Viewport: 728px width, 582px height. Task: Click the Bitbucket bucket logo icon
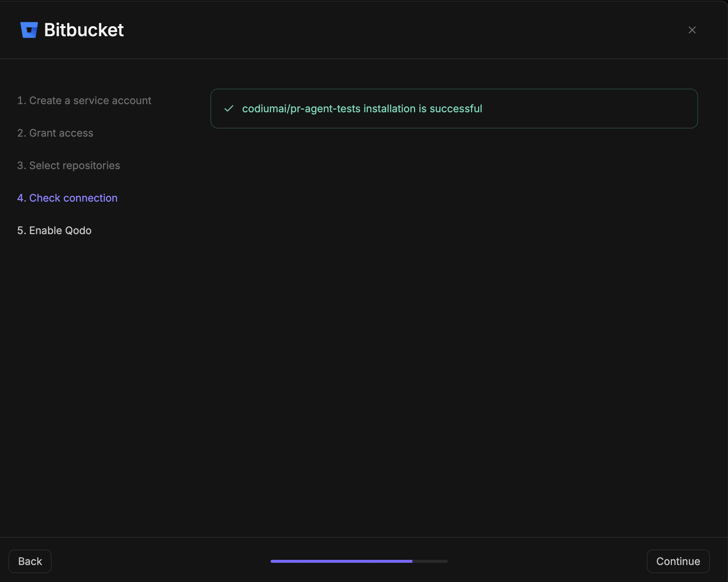pos(30,30)
